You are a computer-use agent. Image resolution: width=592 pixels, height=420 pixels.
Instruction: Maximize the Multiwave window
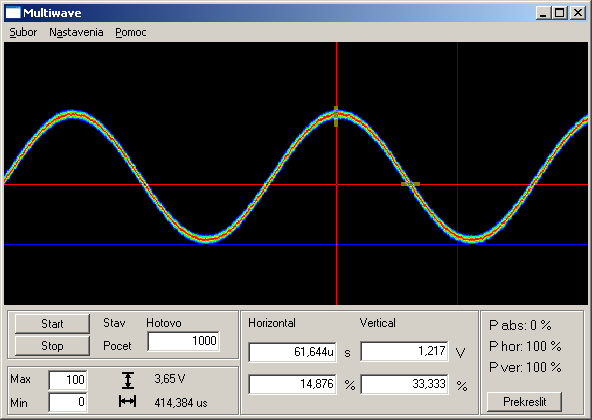pyautogui.click(x=560, y=13)
